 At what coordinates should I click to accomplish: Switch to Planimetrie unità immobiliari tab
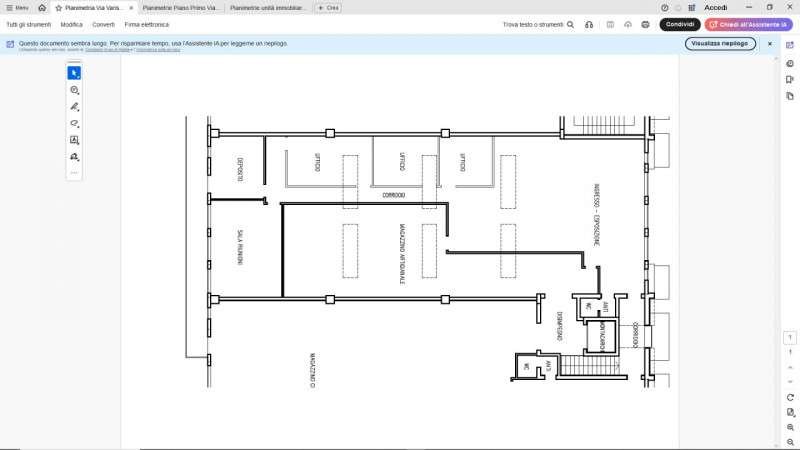point(268,8)
